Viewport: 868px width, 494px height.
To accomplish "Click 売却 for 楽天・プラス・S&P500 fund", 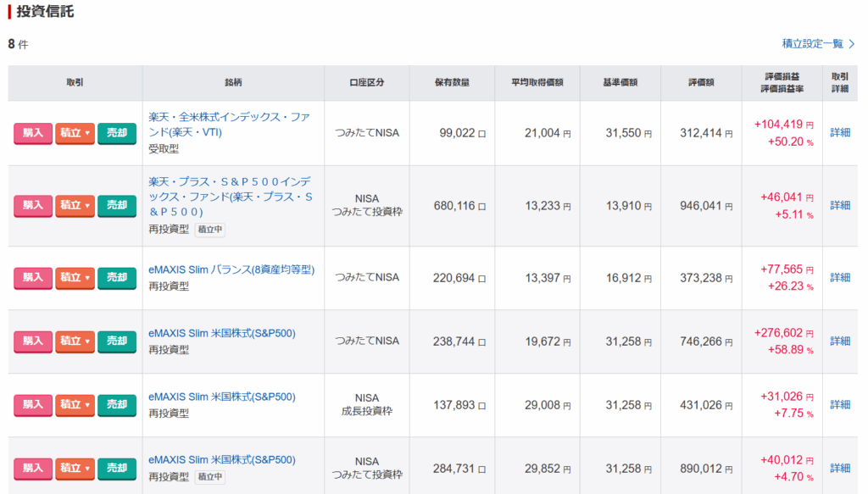I will [x=117, y=206].
